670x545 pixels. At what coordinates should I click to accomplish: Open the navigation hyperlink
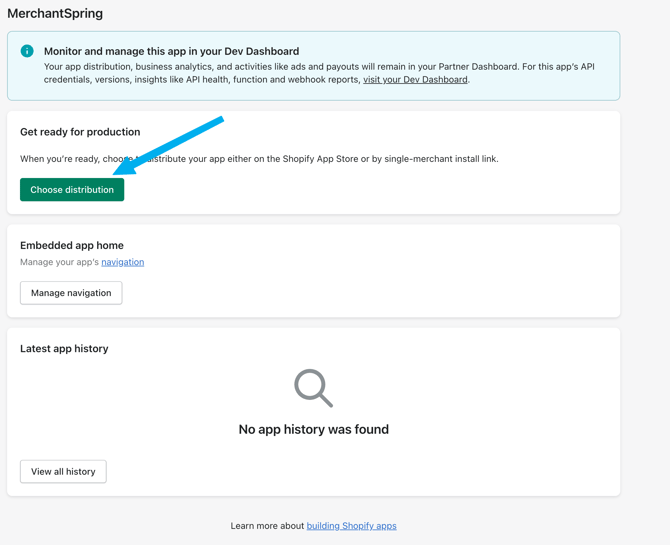pos(122,262)
